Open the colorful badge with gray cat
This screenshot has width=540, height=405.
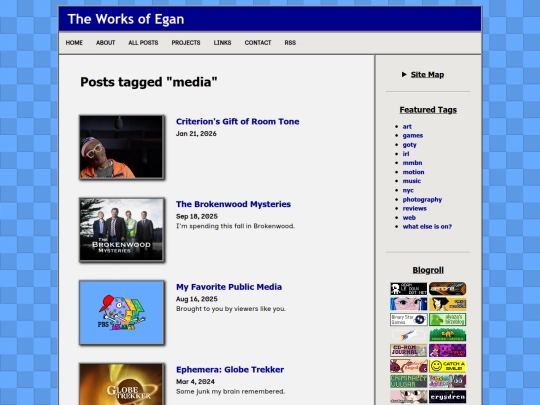[x=447, y=382]
